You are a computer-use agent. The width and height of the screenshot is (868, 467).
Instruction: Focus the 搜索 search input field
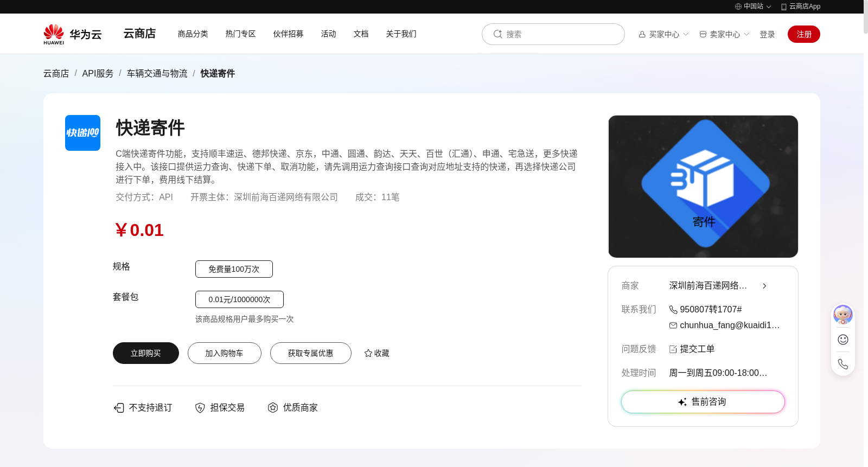[553, 34]
